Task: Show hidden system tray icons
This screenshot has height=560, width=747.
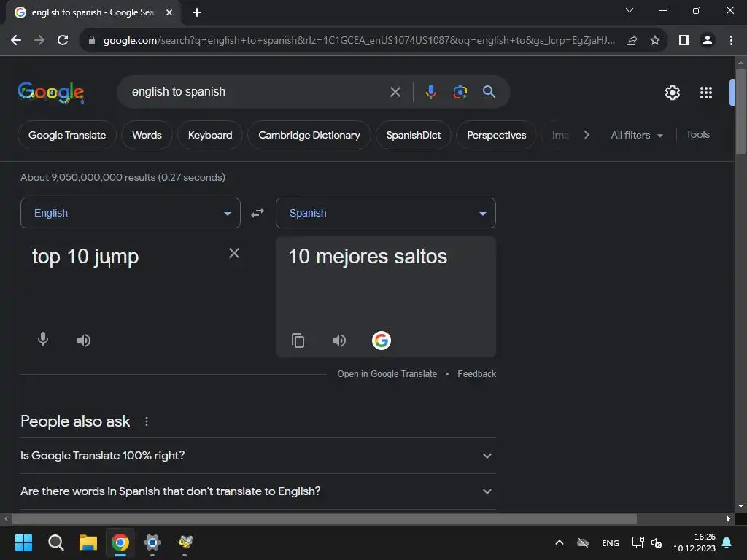Action: tap(560, 542)
